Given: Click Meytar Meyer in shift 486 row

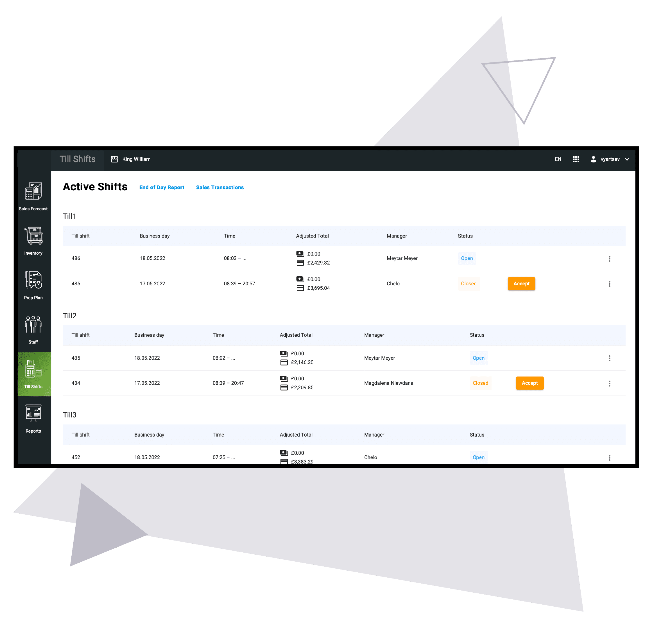Looking at the screenshot, I should click(x=402, y=259).
